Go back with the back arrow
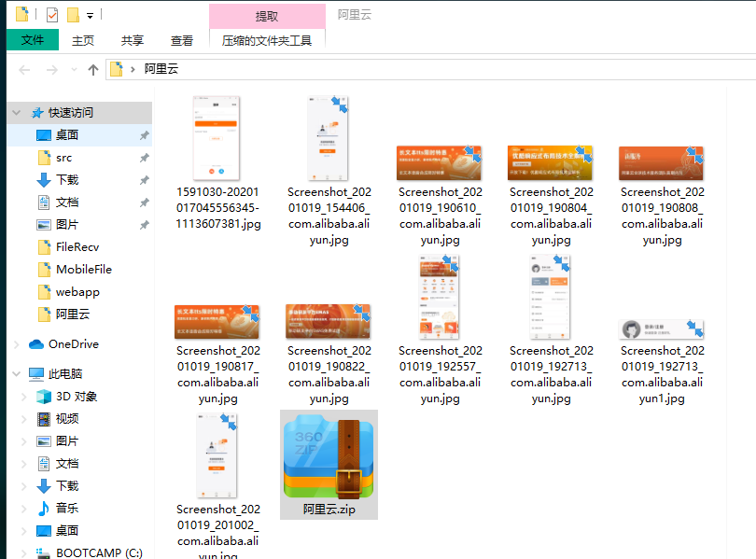The image size is (756, 559). (x=24, y=70)
